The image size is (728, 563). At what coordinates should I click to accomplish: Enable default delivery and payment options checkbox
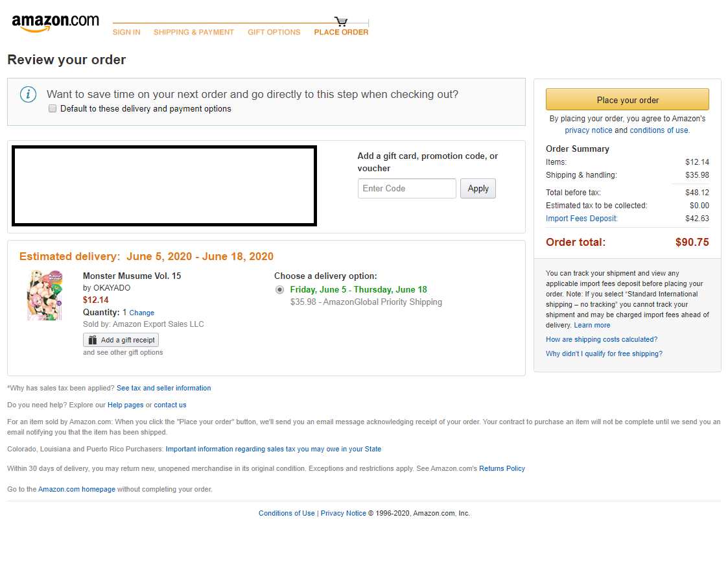53,109
